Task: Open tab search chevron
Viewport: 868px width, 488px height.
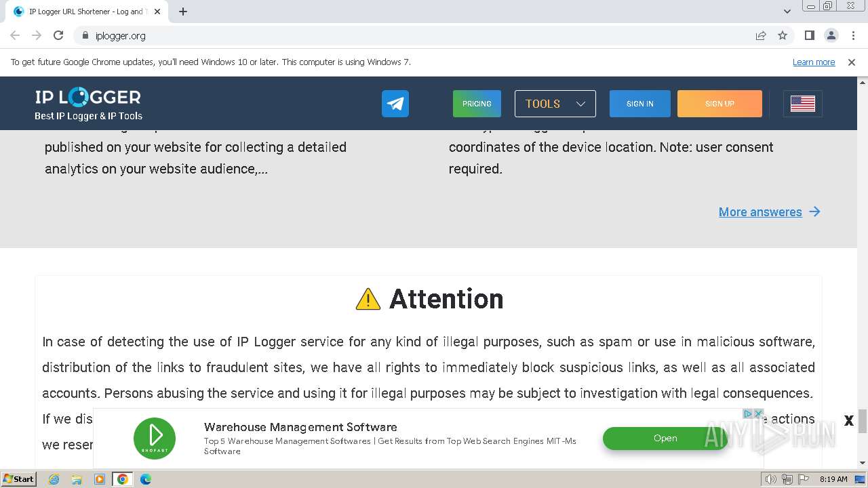Action: click(x=787, y=12)
